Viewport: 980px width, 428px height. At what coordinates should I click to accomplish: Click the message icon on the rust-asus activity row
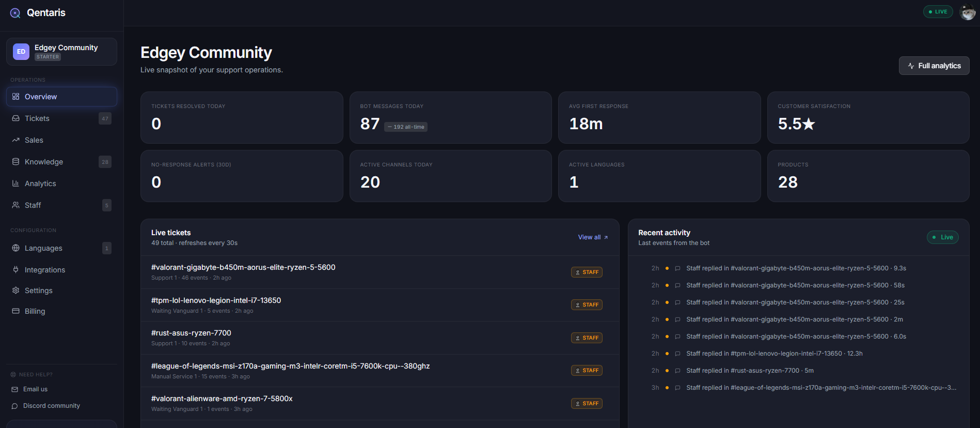677,371
